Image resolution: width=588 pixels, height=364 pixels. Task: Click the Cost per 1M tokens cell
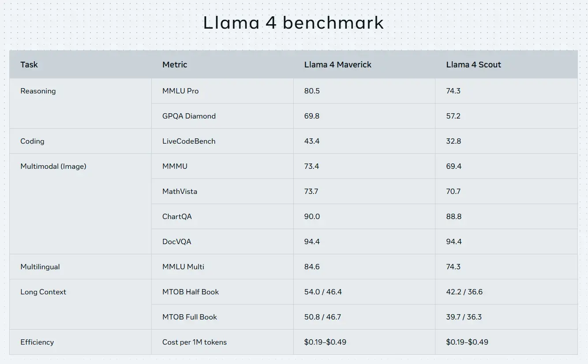(223, 342)
